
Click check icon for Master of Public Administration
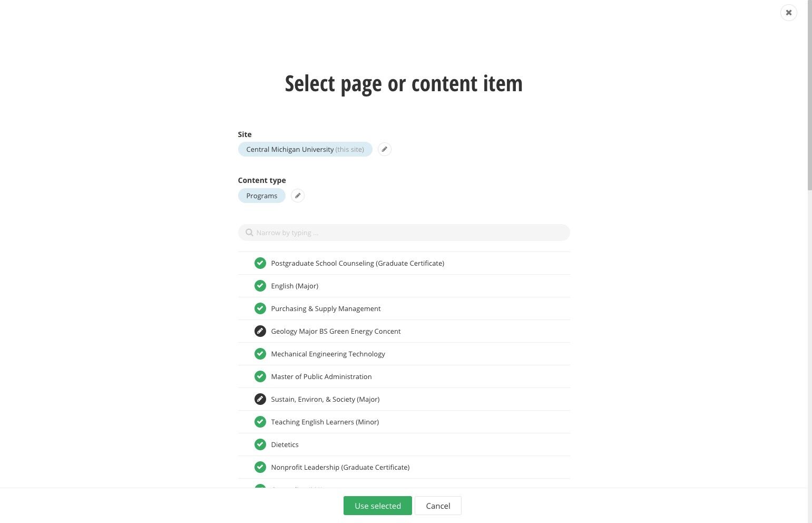(x=260, y=376)
